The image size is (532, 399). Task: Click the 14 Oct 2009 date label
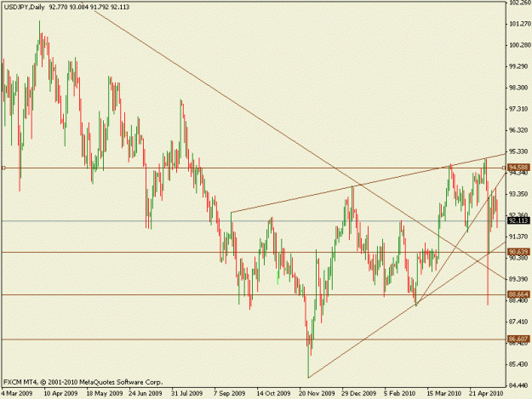point(273,394)
